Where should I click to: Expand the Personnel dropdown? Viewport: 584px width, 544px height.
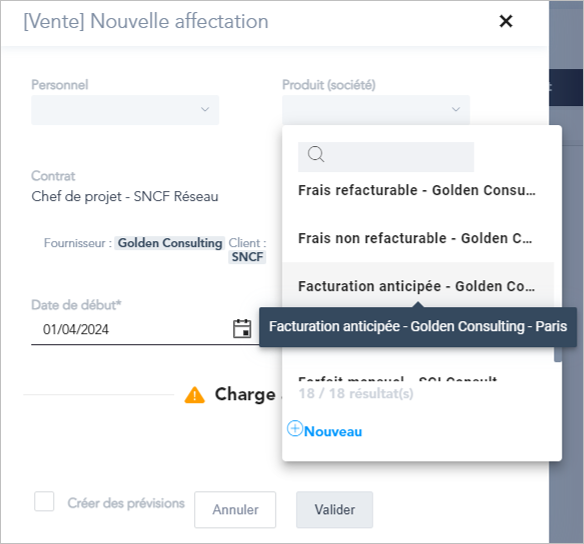[x=125, y=110]
